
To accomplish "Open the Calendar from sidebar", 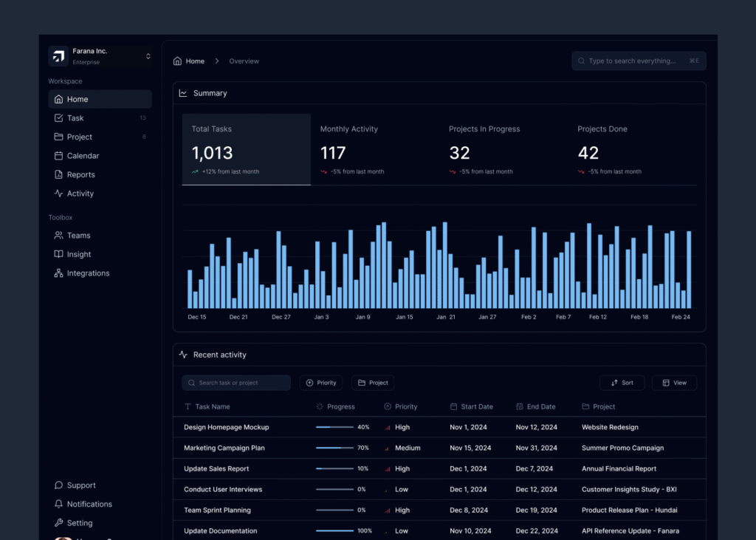I will pos(83,156).
